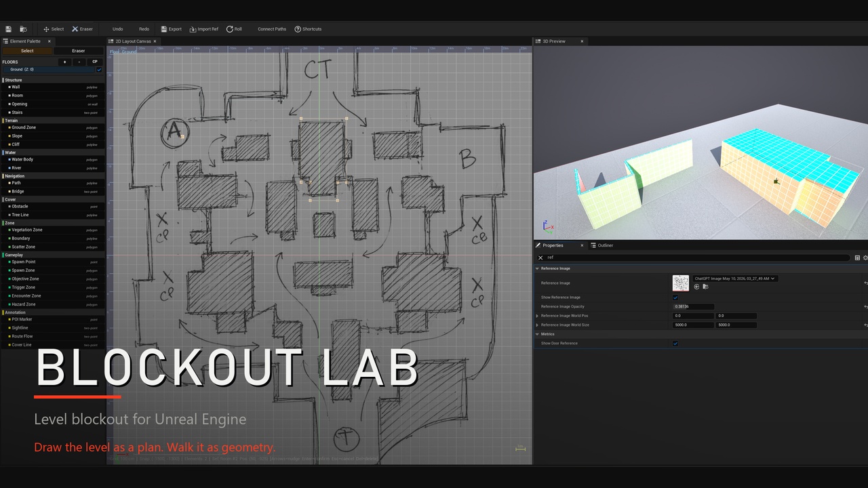
Task: Click the CP button beside FLOORS
Action: coord(95,62)
